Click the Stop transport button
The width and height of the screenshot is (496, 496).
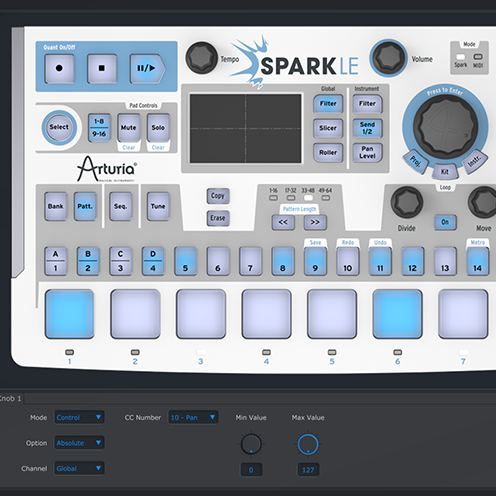102,69
